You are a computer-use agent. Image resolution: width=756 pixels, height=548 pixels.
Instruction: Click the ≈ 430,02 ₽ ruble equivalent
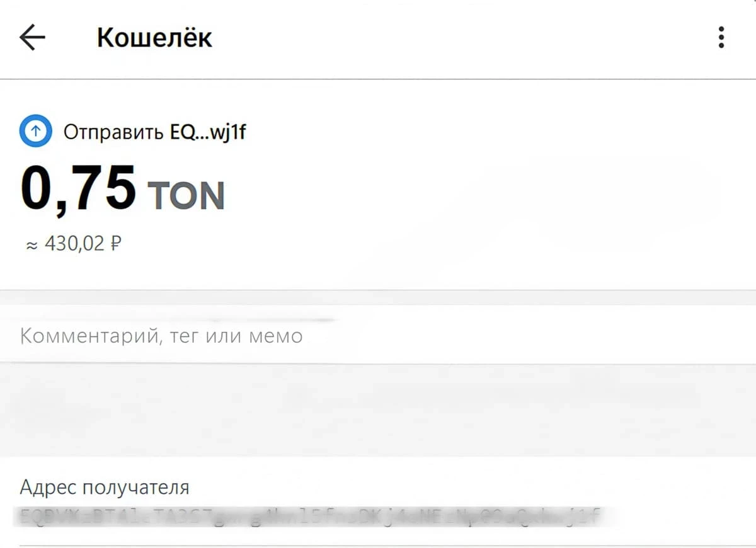click(x=73, y=244)
